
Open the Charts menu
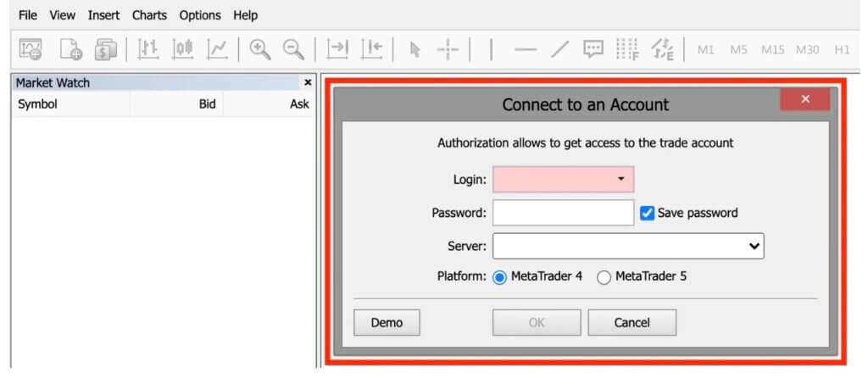pos(149,15)
